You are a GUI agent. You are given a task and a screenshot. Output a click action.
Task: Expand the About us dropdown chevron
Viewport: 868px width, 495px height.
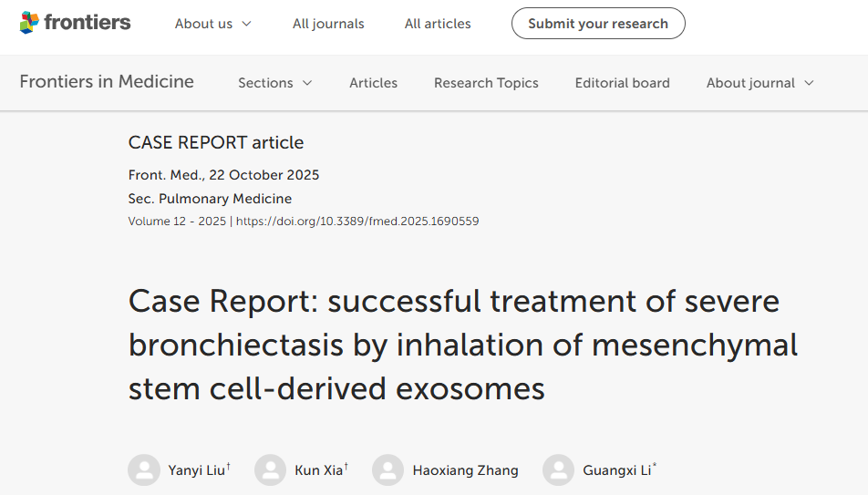pos(246,24)
